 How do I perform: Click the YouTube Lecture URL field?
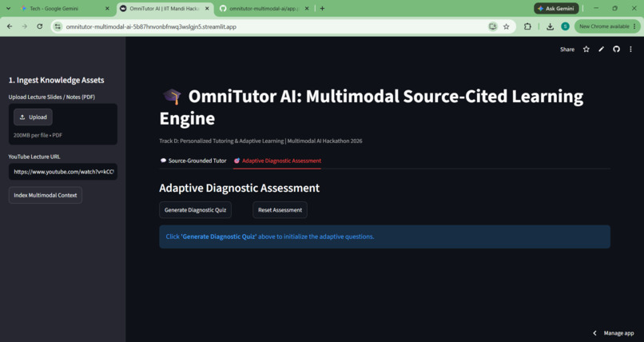63,172
